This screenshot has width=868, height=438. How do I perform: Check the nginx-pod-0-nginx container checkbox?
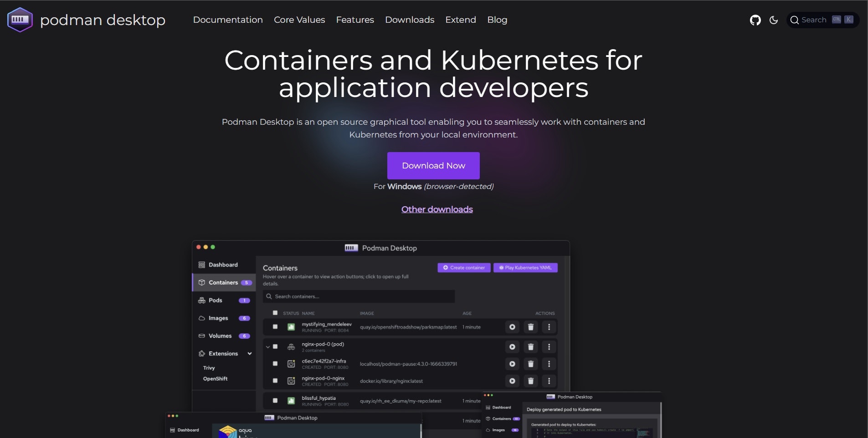(275, 381)
